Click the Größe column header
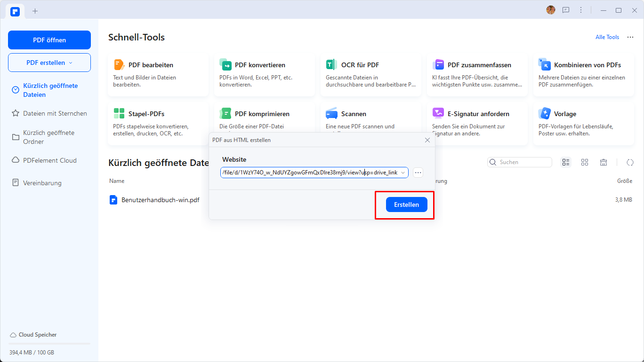The height and width of the screenshot is (362, 644). click(x=625, y=181)
